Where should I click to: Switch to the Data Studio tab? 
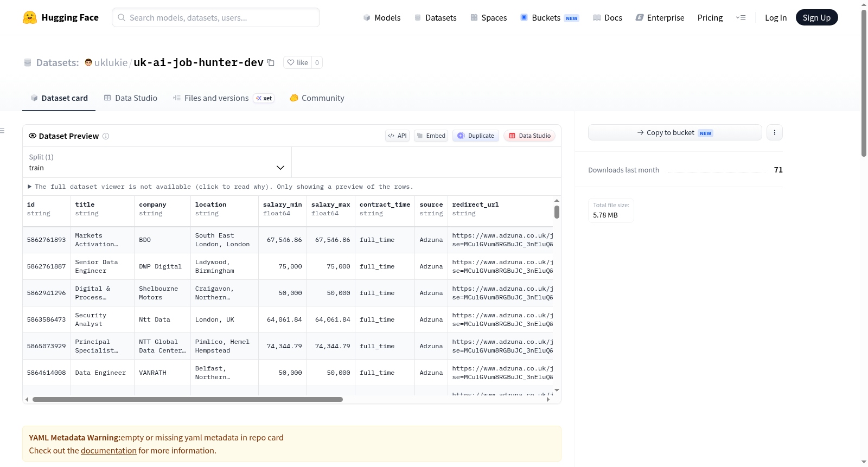click(130, 98)
